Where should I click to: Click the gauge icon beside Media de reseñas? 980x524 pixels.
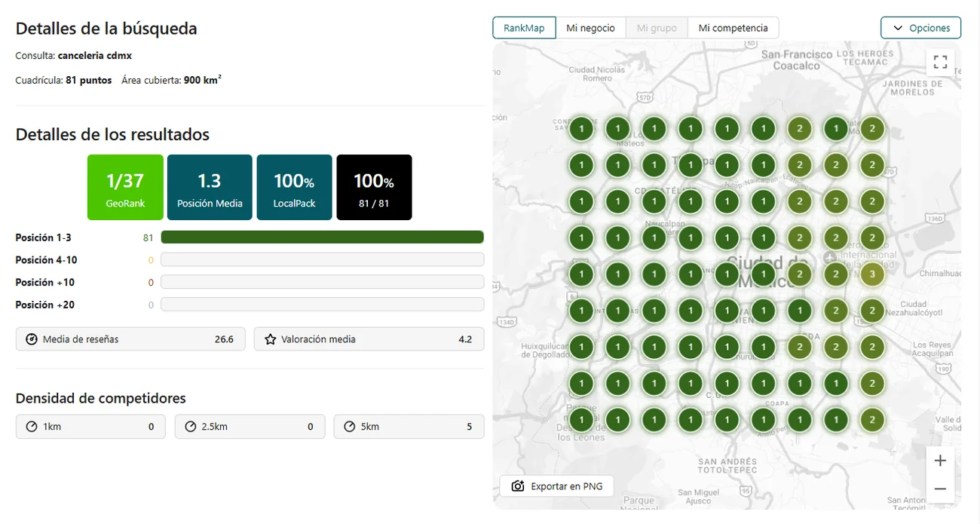point(32,339)
